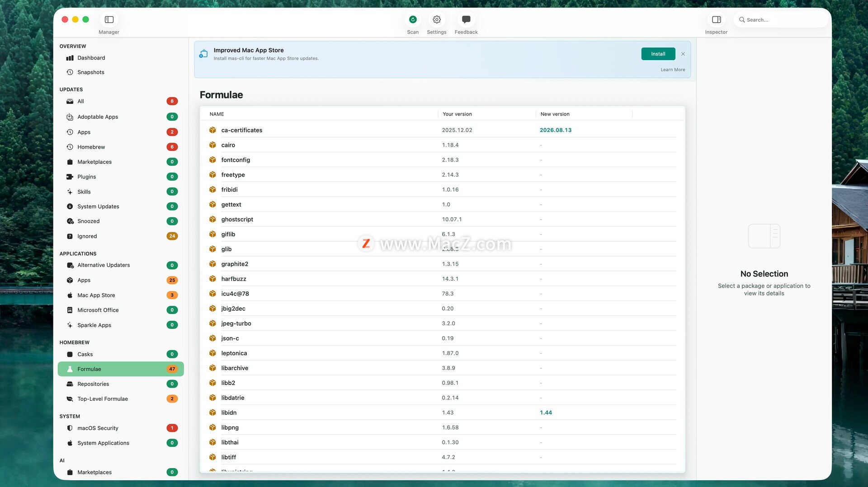Viewport: 868px width, 487px height.
Task: Select All updates in the sidebar
Action: pos(121,101)
